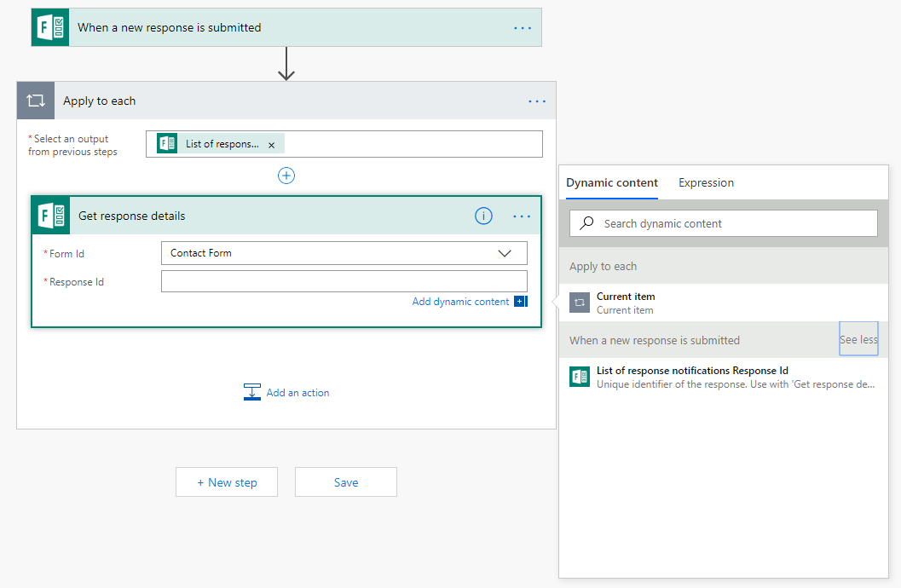
Task: Click the Forms icon beside Response Id item
Action: [580, 377]
